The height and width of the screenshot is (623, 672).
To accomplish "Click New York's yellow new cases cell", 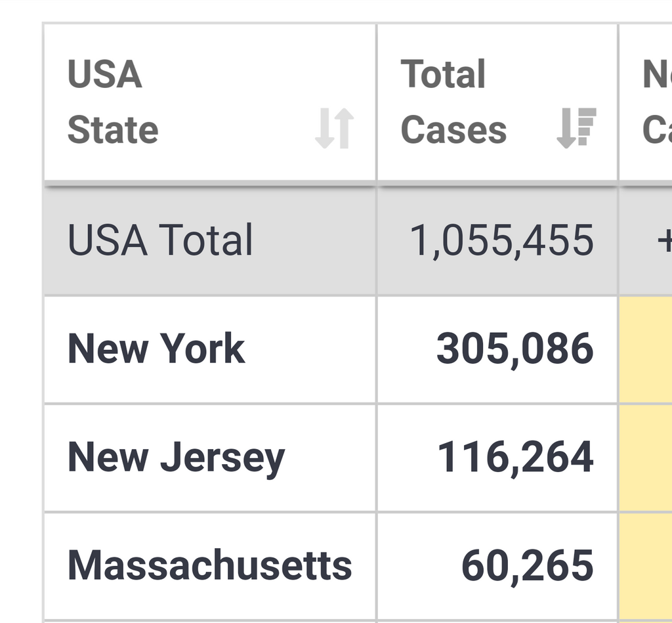I will pyautogui.click(x=646, y=350).
